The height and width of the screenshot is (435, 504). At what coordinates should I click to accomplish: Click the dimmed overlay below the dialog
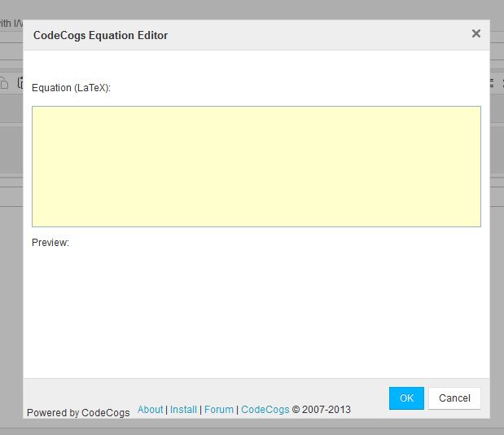[x=252, y=428]
